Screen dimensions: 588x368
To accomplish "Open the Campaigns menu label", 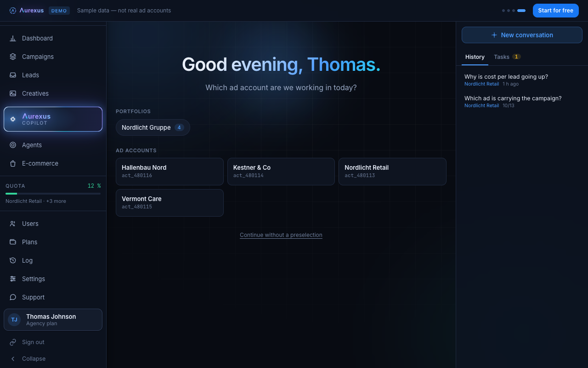I will [38, 57].
